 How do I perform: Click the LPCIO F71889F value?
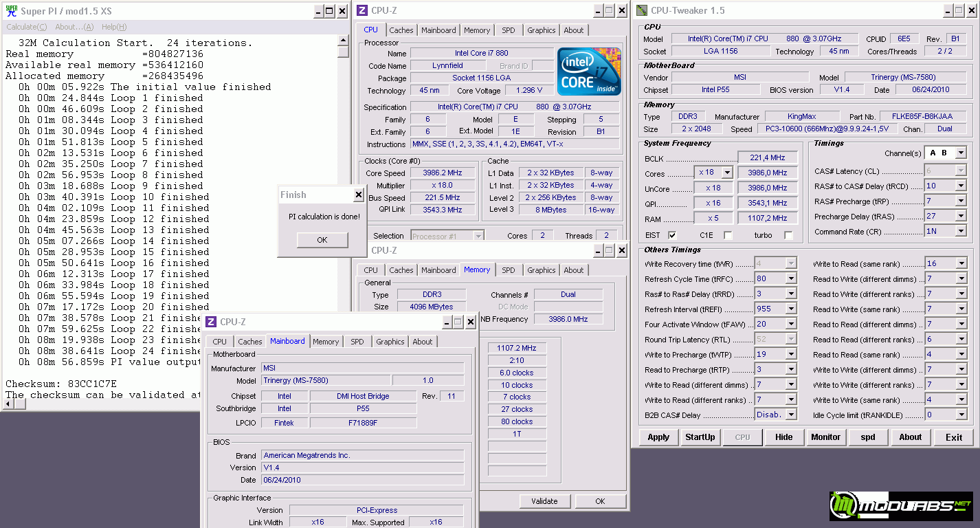[363, 423]
